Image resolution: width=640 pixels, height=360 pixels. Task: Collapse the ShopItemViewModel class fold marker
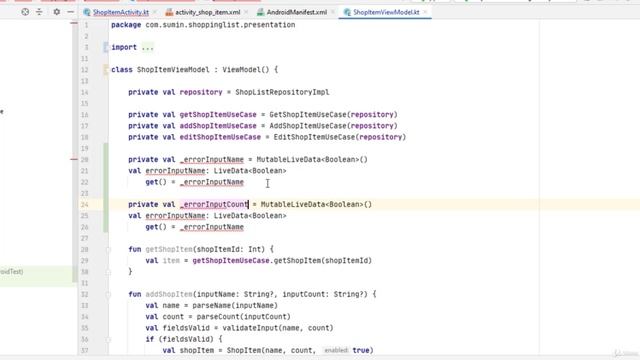click(x=106, y=70)
